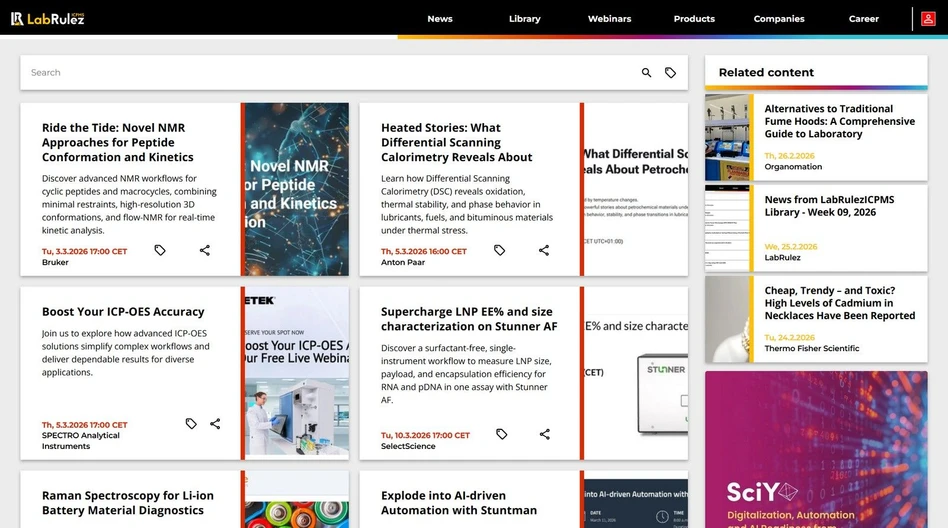Open Raman Spectroscopy for Li-ion Battery webinar title
The height and width of the screenshot is (528, 948).
[127, 502]
